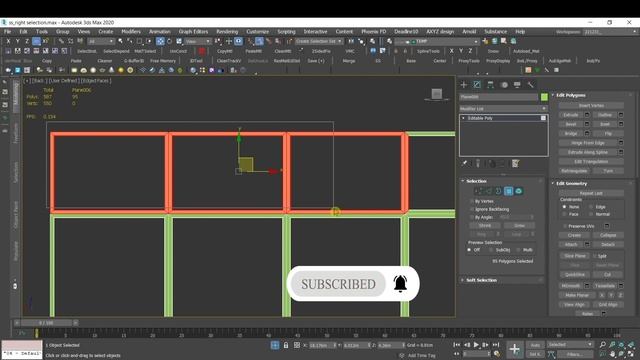Viewport: 640px width, 360px height.
Task: Open the Utilities command panel tab
Action: [530, 84]
